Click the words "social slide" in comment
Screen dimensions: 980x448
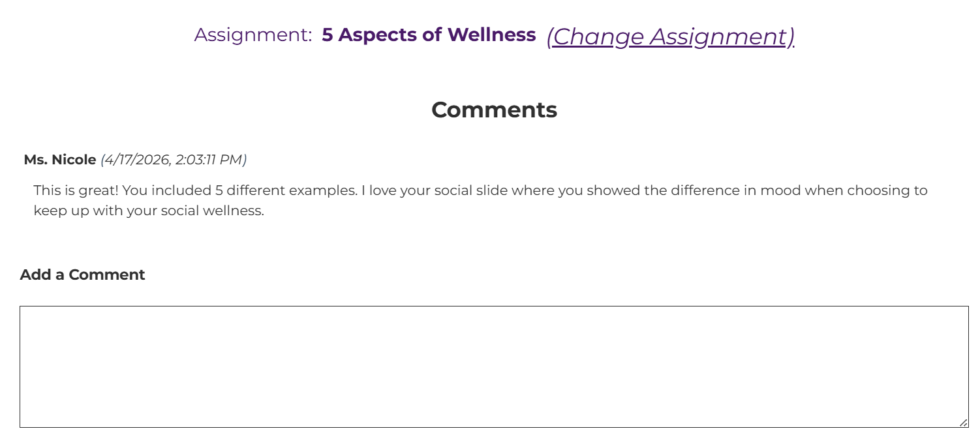coord(468,191)
